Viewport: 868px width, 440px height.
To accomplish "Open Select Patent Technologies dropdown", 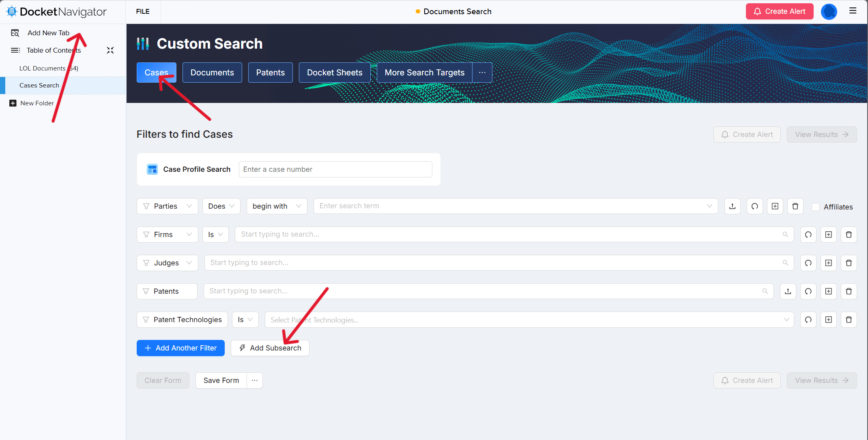I will pos(529,320).
